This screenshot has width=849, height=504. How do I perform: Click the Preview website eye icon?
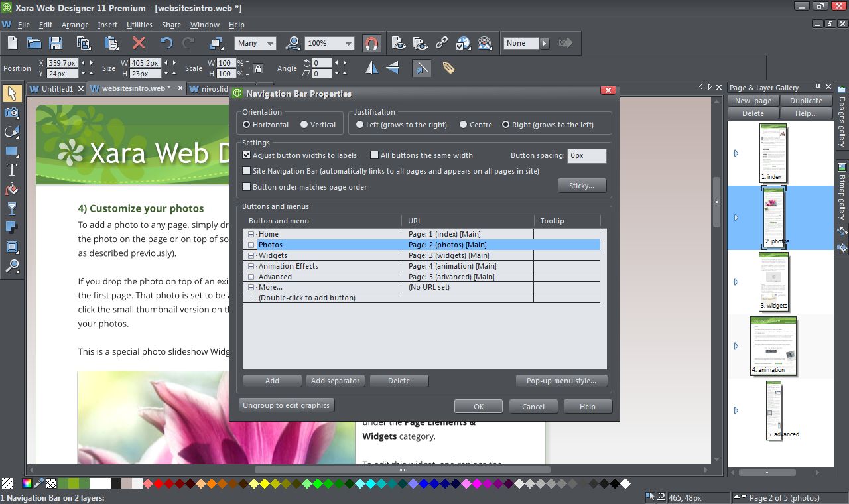point(420,43)
